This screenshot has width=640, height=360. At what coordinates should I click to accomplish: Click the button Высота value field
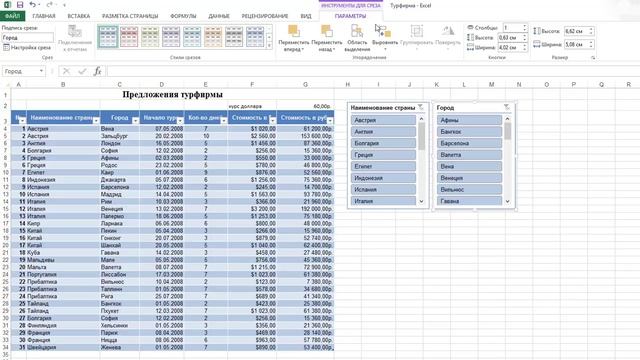pyautogui.click(x=510, y=38)
